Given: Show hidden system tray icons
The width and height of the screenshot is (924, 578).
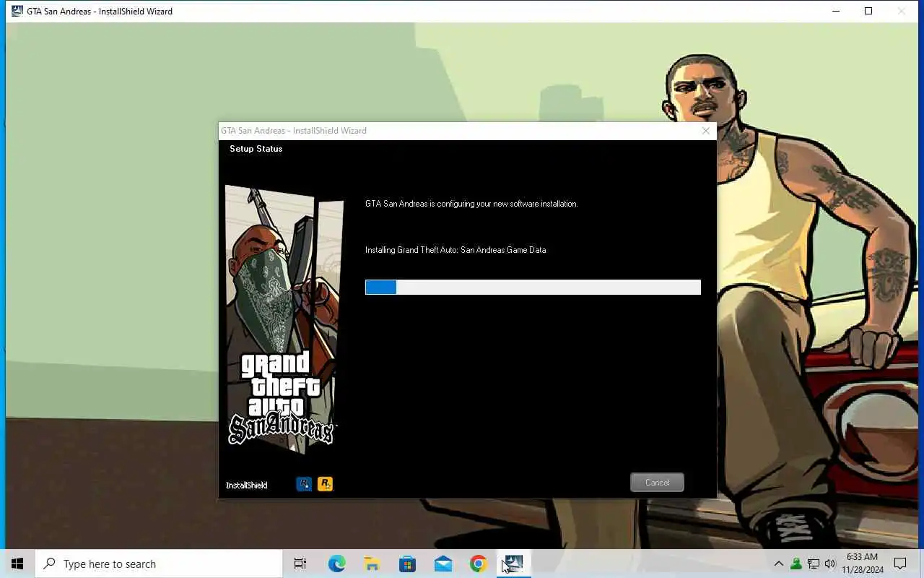Looking at the screenshot, I should coord(778,564).
